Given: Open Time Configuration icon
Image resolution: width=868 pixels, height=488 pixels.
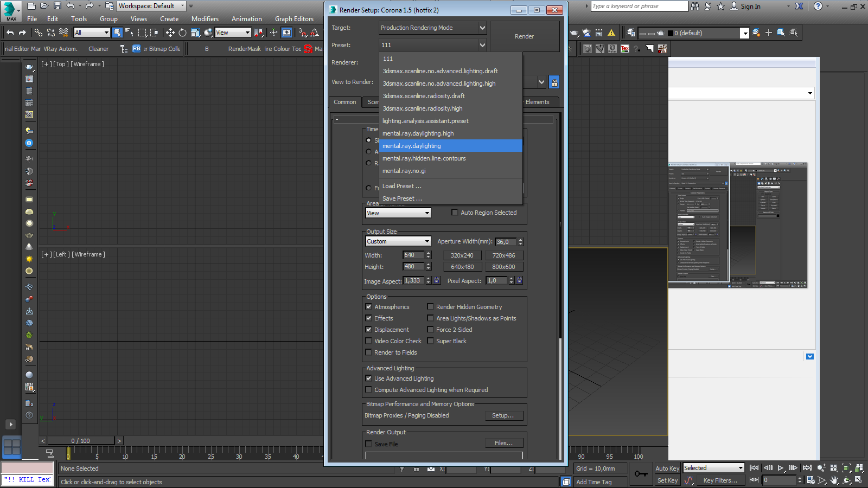Looking at the screenshot, I should pyautogui.click(x=810, y=480).
